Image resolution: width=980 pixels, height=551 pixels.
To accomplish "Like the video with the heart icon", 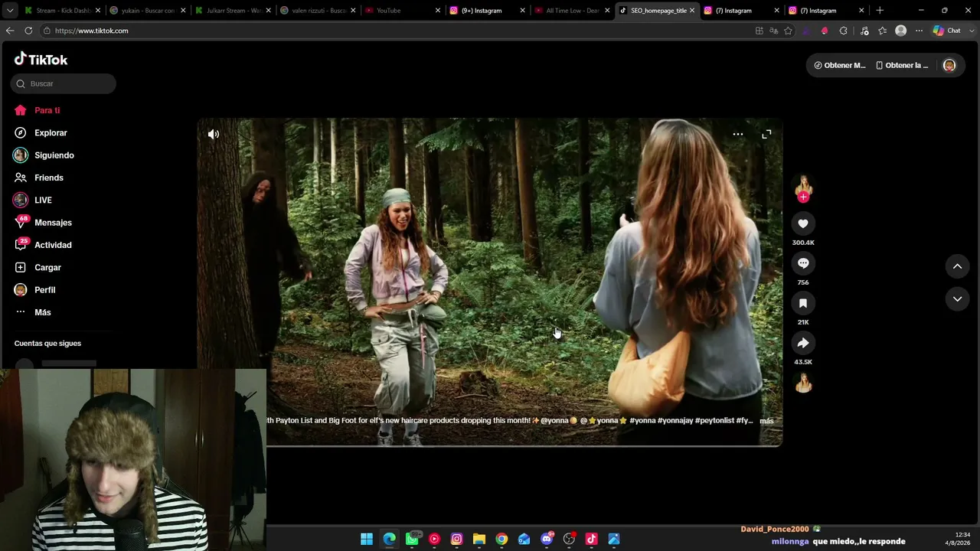I will [803, 223].
